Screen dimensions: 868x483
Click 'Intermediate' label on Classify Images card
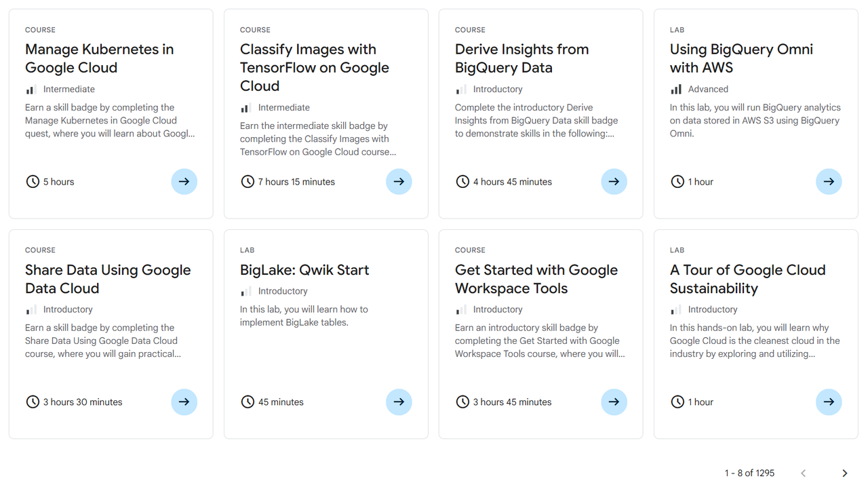pos(284,108)
